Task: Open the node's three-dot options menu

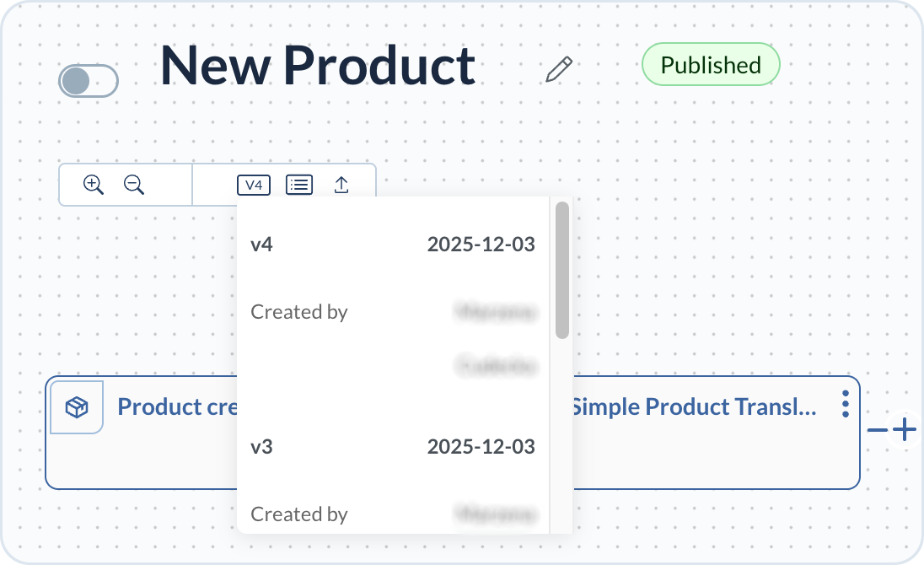Action: [845, 405]
